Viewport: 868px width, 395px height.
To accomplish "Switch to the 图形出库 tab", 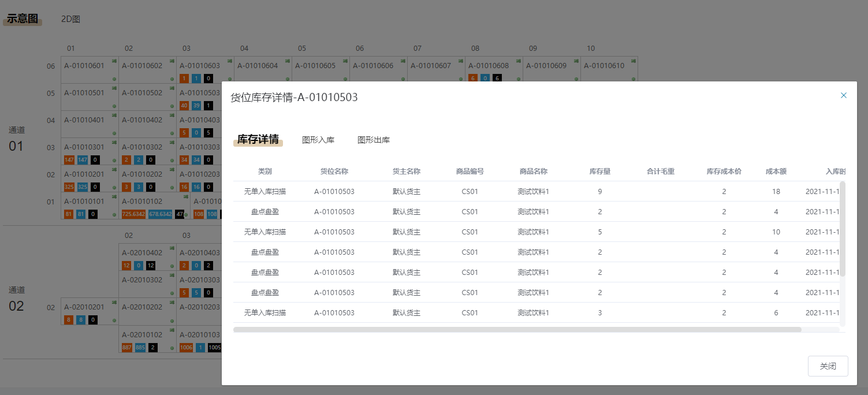I will (373, 140).
